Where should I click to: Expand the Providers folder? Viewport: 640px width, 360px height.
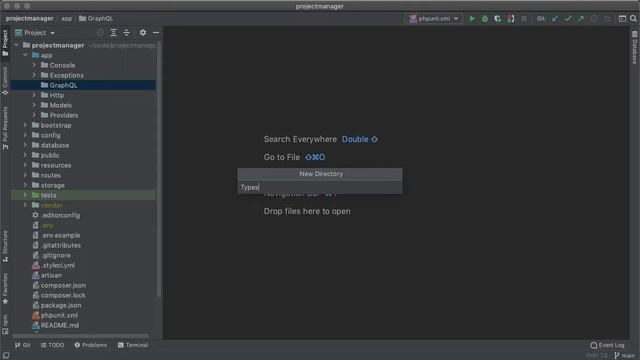[34, 115]
